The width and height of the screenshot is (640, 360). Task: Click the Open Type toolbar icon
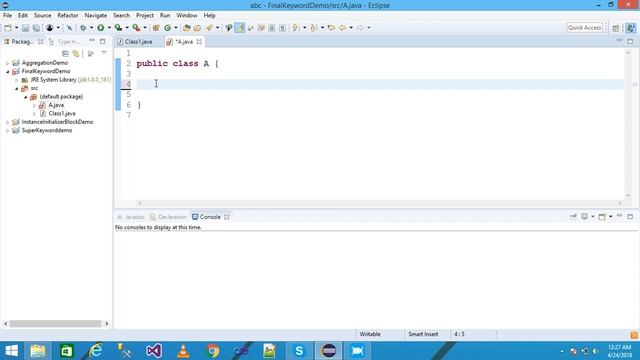click(x=187, y=28)
